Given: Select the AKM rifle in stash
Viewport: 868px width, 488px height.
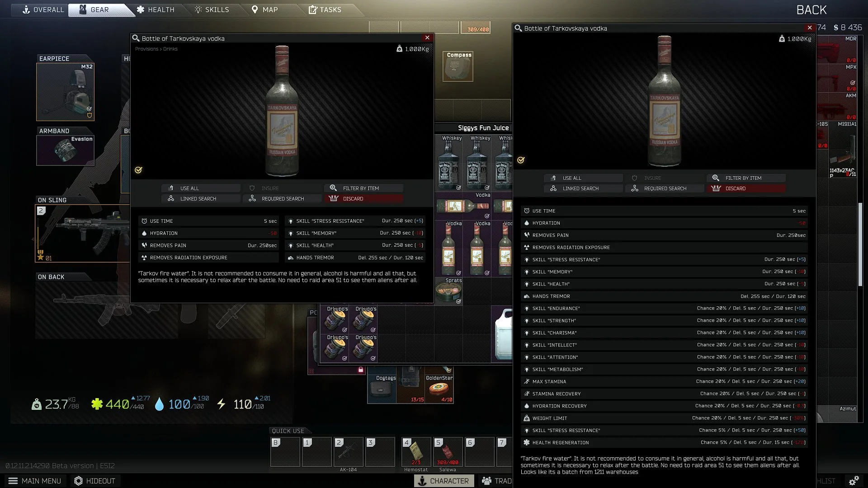Looking at the screenshot, I should 837,107.
